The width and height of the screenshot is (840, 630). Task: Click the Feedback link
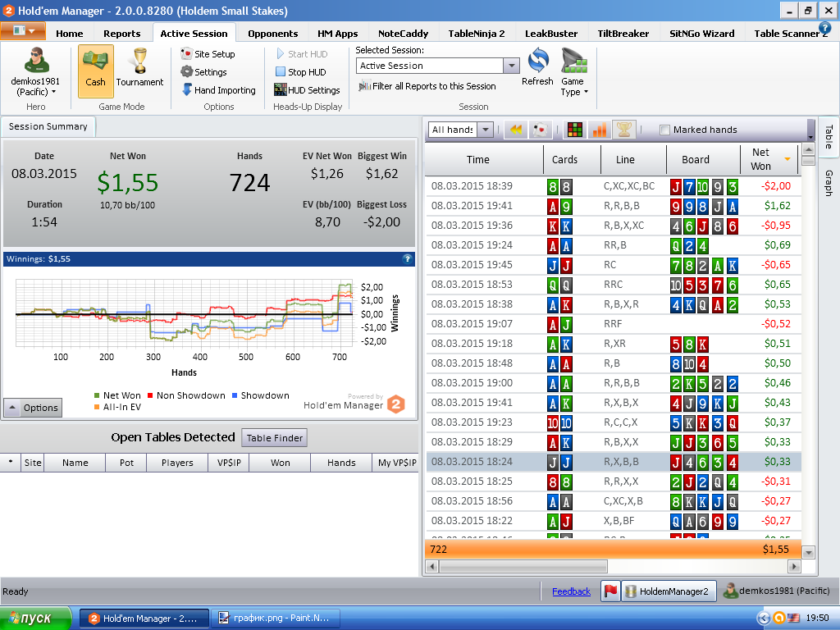click(571, 591)
